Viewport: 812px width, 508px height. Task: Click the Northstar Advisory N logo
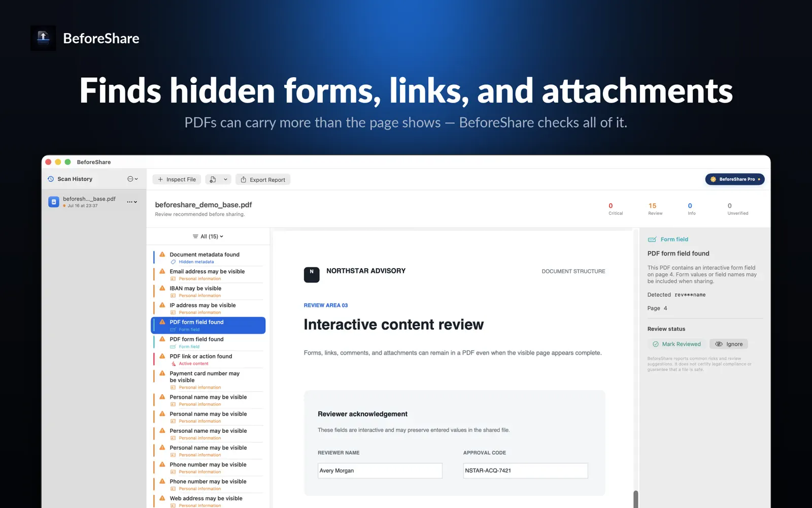312,274
